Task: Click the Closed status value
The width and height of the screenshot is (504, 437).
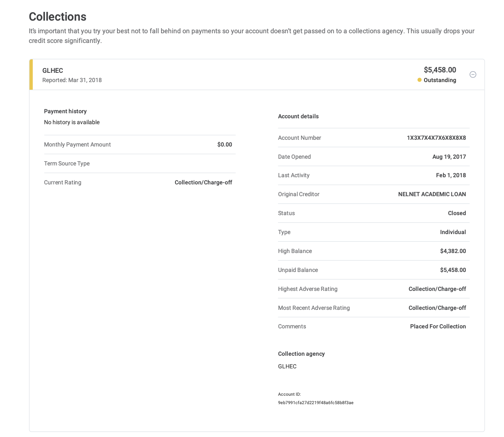Action: 456,213
